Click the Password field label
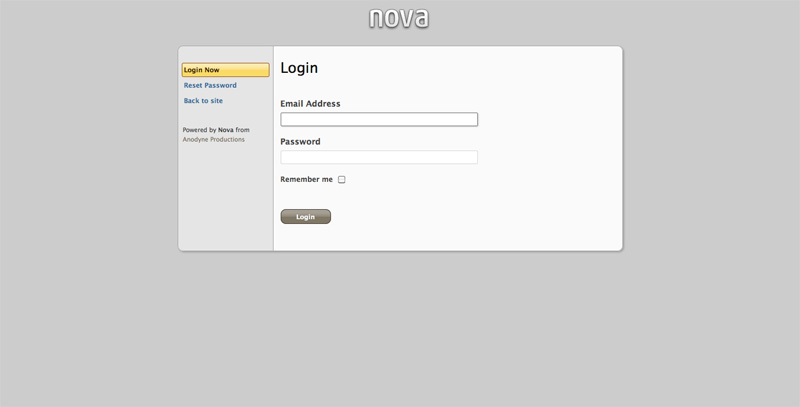This screenshot has width=800, height=407. (x=300, y=142)
